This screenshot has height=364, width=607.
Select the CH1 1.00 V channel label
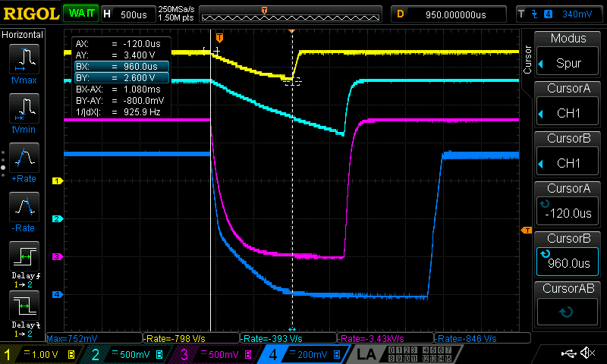(39, 354)
